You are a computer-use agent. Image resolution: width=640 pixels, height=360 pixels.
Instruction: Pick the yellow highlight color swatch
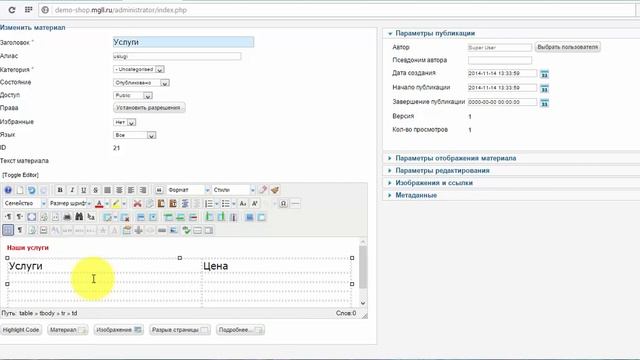(116, 203)
